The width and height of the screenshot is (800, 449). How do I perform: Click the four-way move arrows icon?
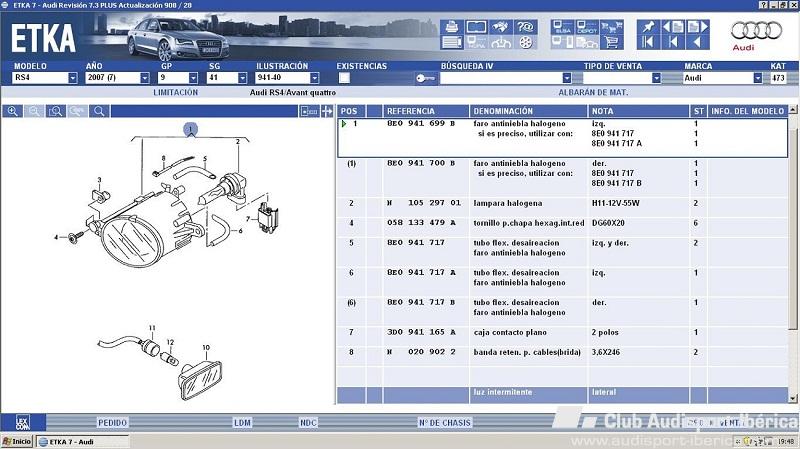pyautogui.click(x=327, y=111)
